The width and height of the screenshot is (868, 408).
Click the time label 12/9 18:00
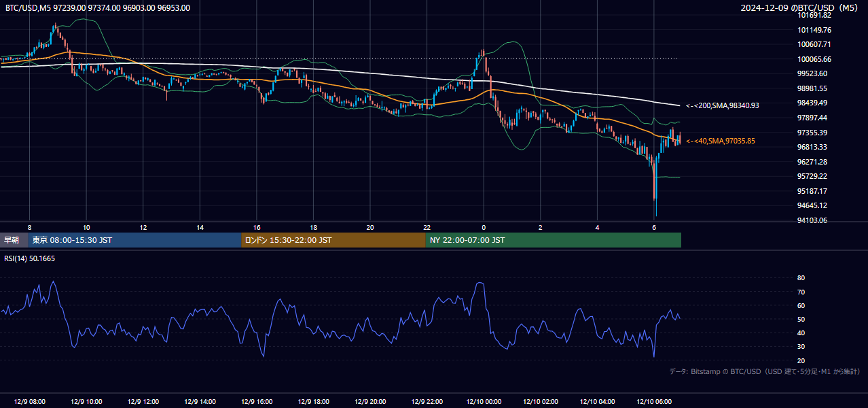[313, 402]
